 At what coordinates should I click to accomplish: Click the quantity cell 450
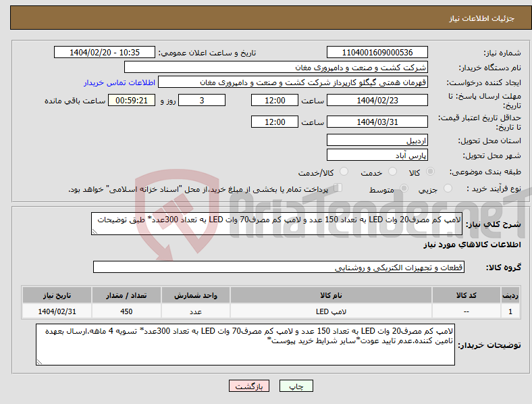[126, 311]
